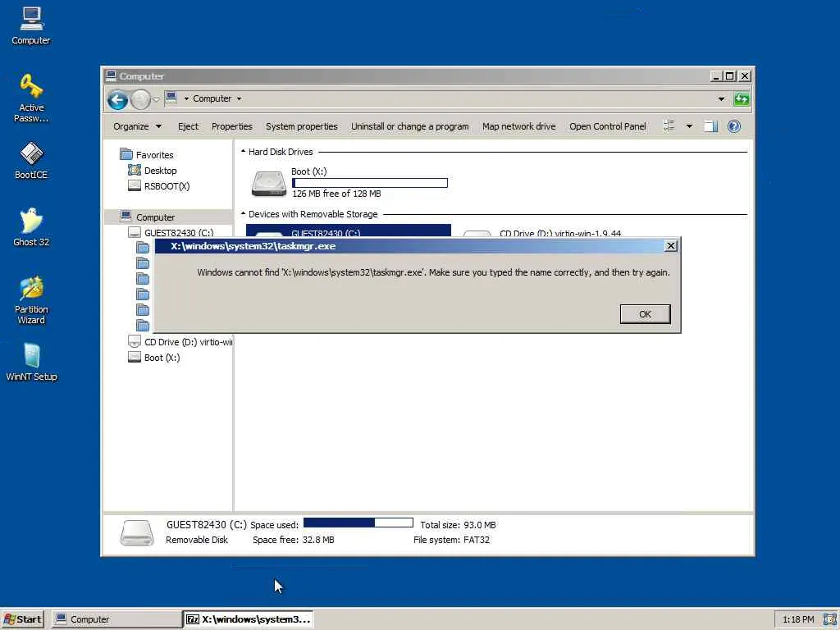This screenshot has width=840, height=630.
Task: Click the Computer breadcrumb in address bar
Action: pyautogui.click(x=212, y=99)
